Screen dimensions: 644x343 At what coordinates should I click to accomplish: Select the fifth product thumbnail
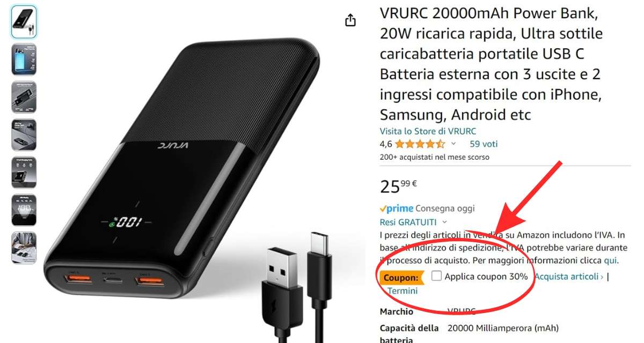(x=24, y=172)
